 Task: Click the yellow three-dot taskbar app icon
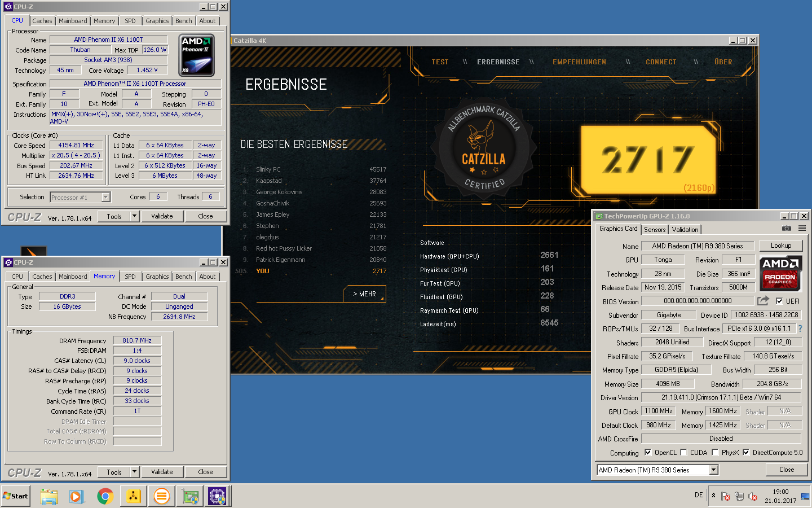[133, 497]
